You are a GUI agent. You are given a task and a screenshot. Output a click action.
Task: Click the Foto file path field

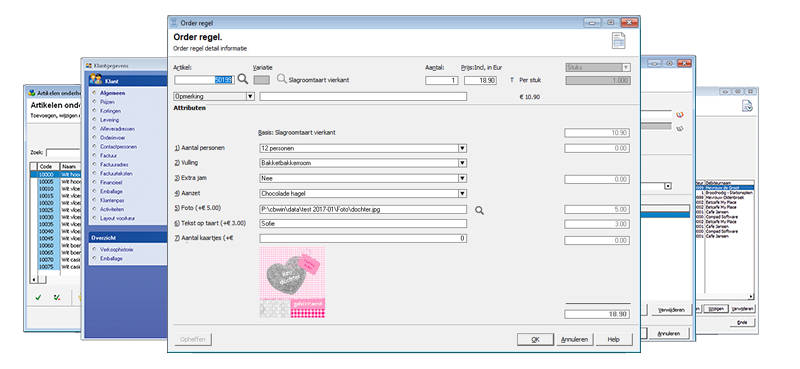coord(363,210)
